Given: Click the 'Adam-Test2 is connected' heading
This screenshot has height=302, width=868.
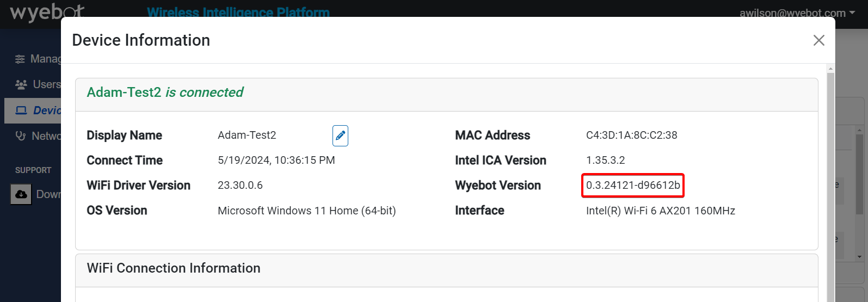Looking at the screenshot, I should click(x=165, y=93).
